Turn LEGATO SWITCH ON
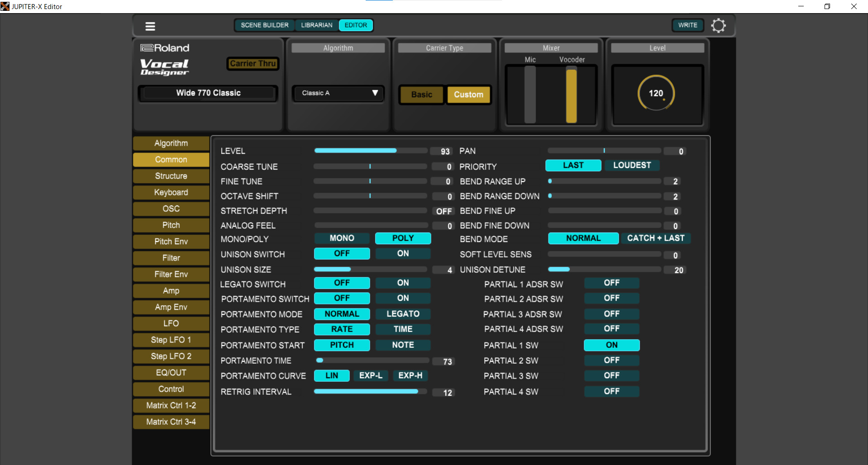 (x=403, y=283)
